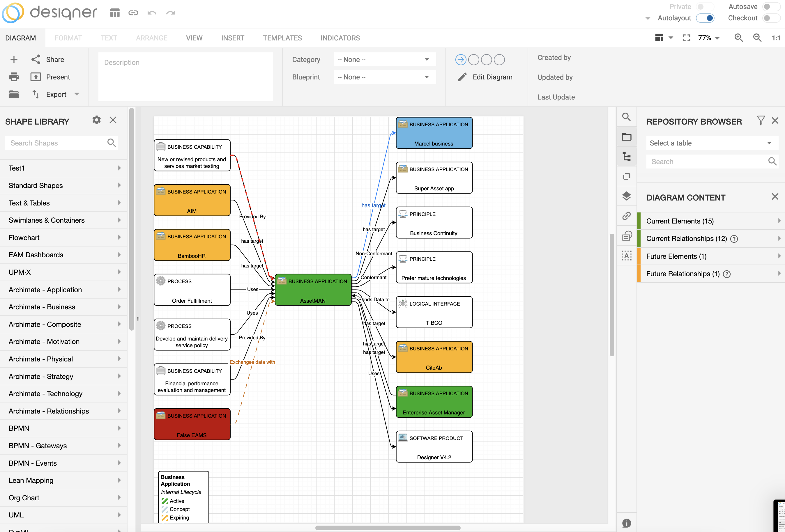Click the hierarchy tree icon in sidebar

(627, 157)
